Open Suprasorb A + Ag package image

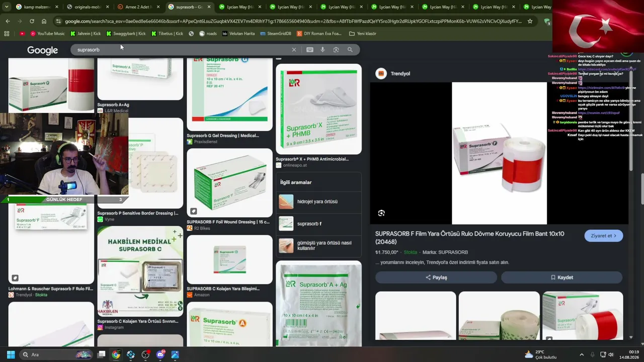point(318,303)
